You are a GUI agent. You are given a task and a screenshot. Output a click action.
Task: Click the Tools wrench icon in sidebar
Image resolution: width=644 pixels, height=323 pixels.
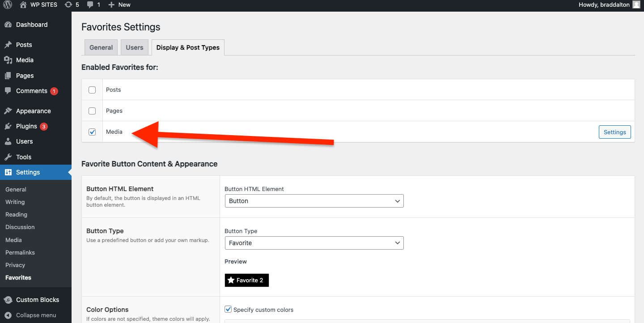click(8, 157)
